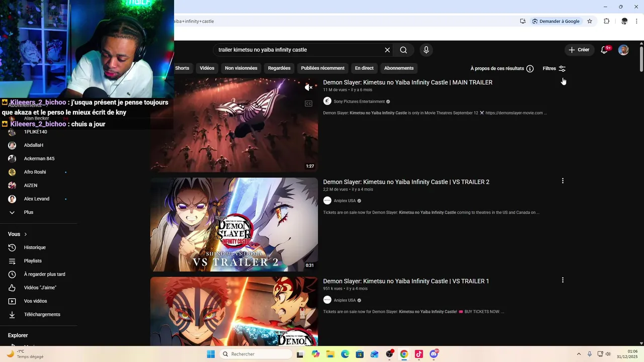Click the page vertical scrollbar
The image size is (644, 362).
[x=641, y=58]
